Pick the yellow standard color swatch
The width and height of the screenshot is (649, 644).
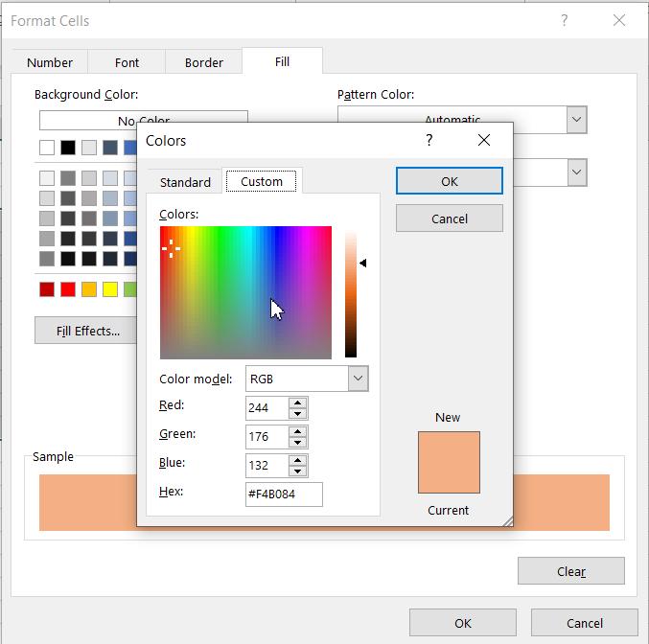(x=110, y=289)
